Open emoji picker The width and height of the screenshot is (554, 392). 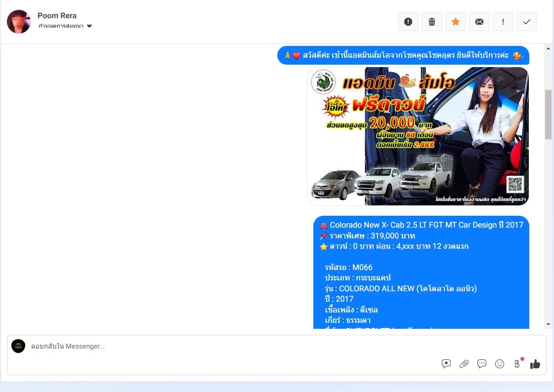[500, 364]
